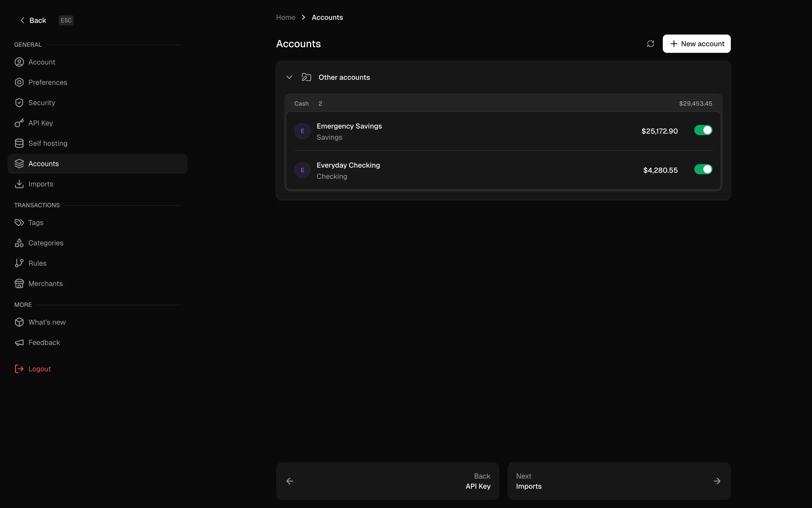Click the Tags icon in sidebar
The height and width of the screenshot is (508, 812).
(x=19, y=223)
